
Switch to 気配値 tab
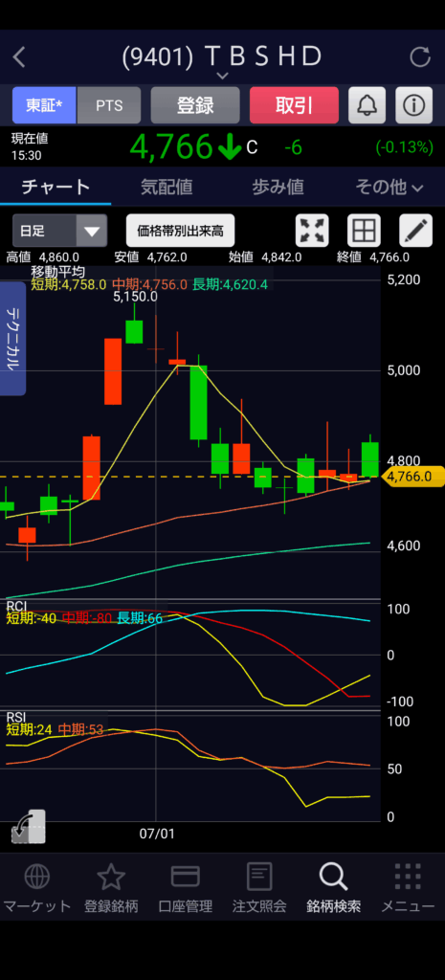(167, 187)
